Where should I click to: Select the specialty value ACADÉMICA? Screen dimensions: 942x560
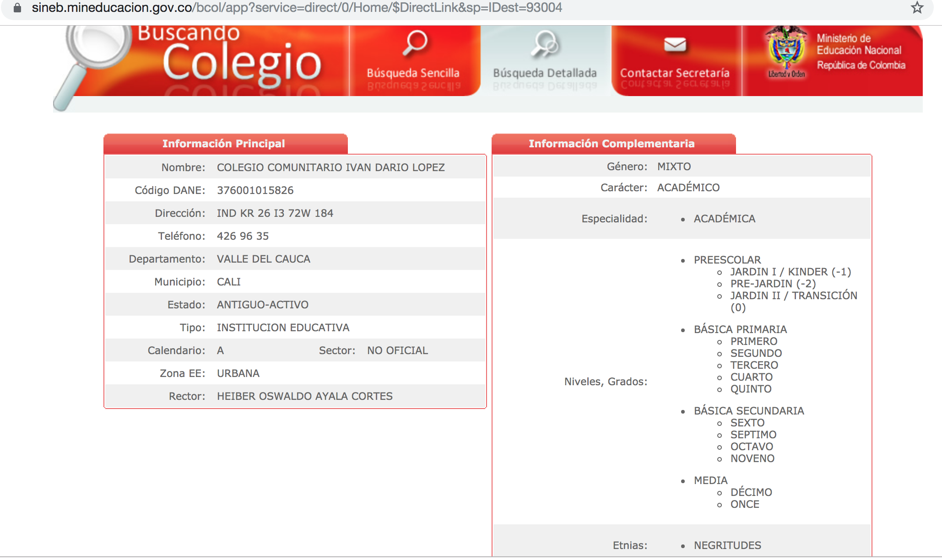tap(724, 219)
